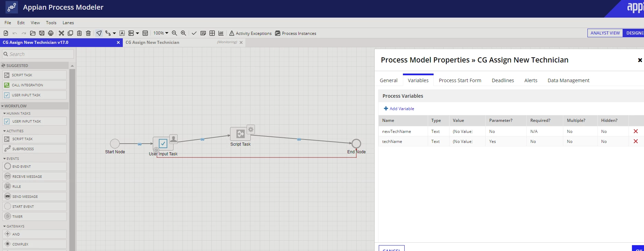Image resolution: width=644 pixels, height=251 pixels.
Task: Select Receive Message palette item
Action: (x=34, y=176)
